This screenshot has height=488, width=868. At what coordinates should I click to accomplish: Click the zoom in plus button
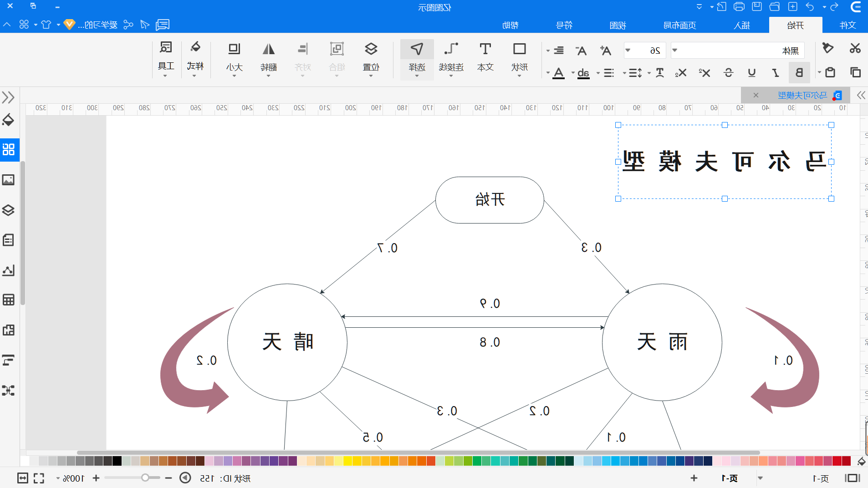(x=96, y=478)
